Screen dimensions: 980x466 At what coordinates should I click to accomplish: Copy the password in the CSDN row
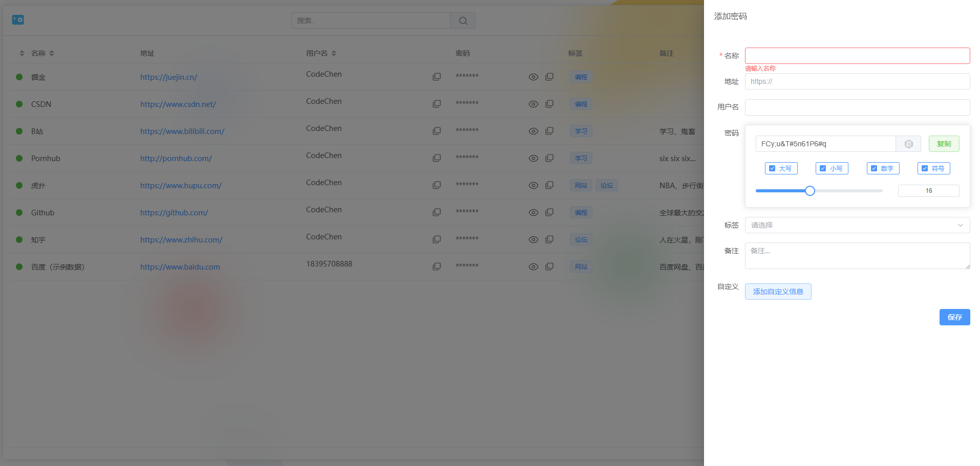(x=549, y=104)
